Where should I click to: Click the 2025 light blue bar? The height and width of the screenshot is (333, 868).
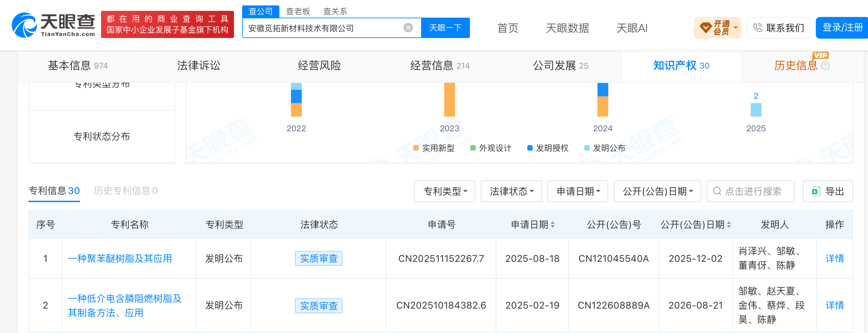click(756, 110)
